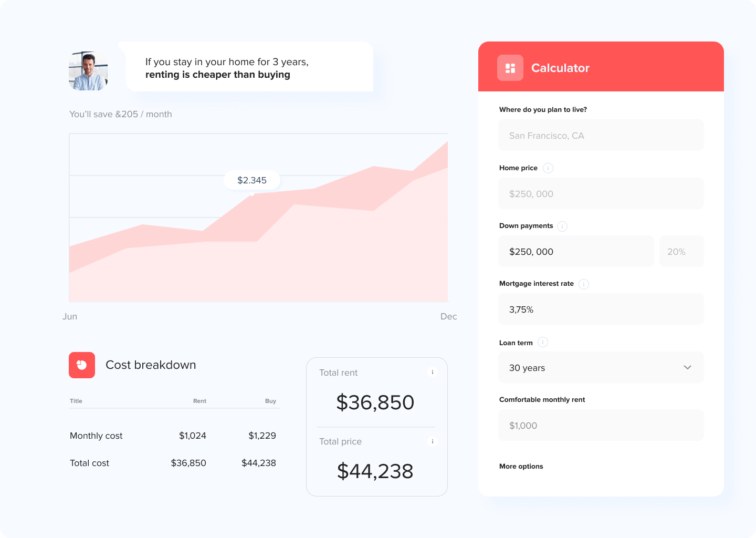This screenshot has width=756, height=538.
Task: Expand the Loan term dropdown chevron
Action: (x=687, y=367)
